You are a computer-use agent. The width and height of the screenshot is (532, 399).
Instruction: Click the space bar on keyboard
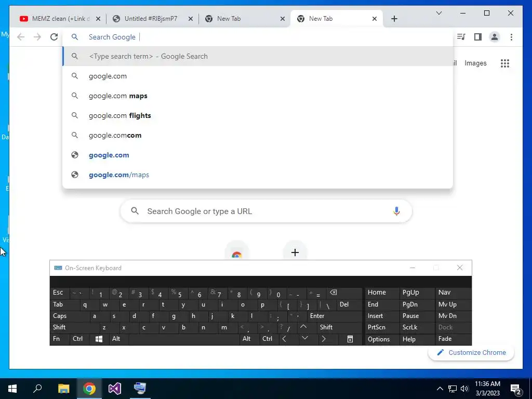[x=184, y=339]
